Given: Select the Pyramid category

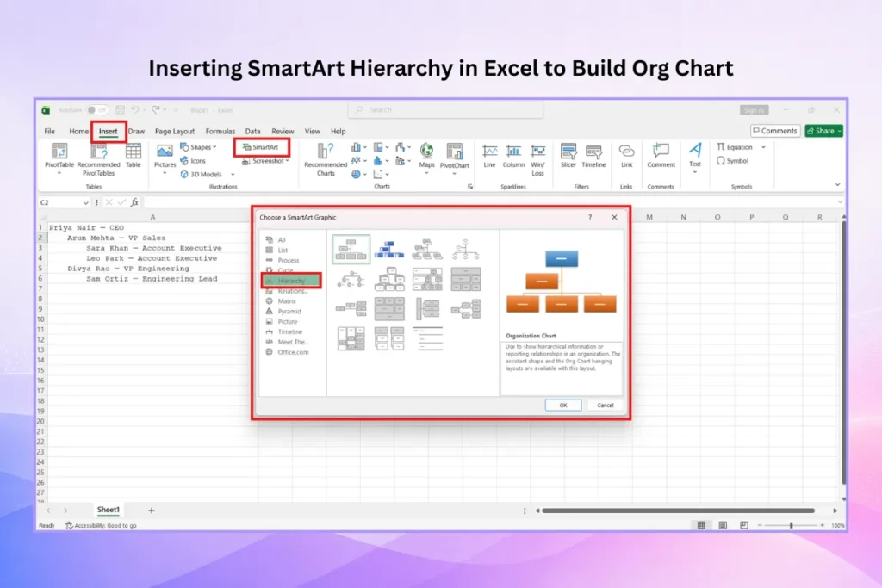Looking at the screenshot, I should click(x=284, y=312).
